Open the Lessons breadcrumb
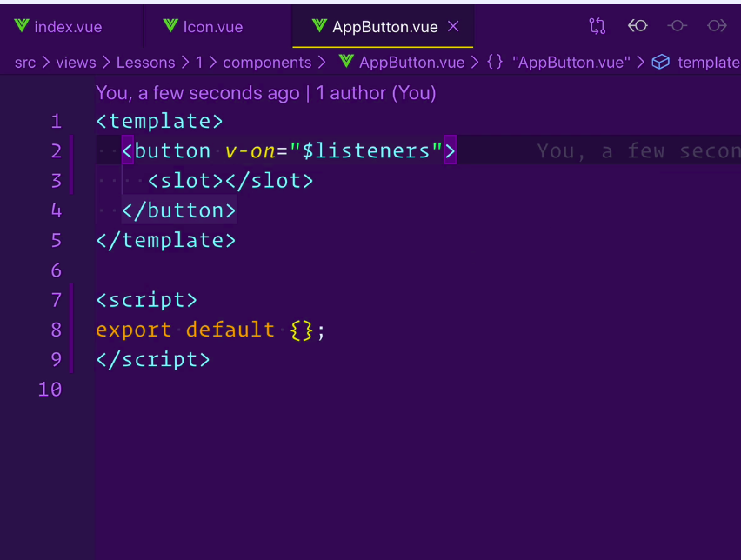 [x=145, y=63]
